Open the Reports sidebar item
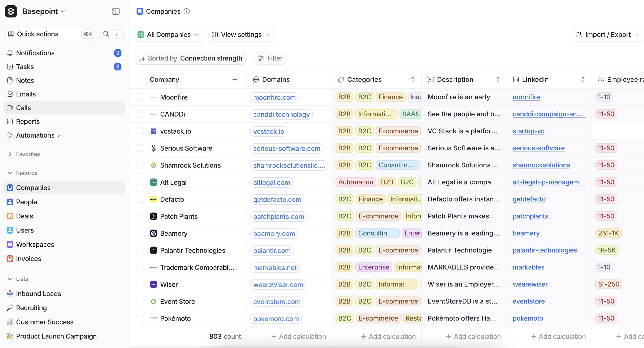Image resolution: width=644 pixels, height=348 pixels. click(x=28, y=122)
